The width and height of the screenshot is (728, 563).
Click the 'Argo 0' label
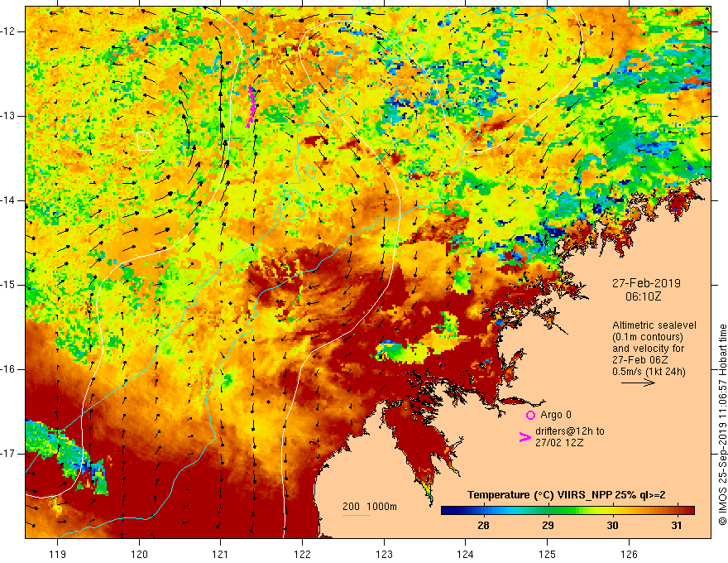tap(556, 415)
